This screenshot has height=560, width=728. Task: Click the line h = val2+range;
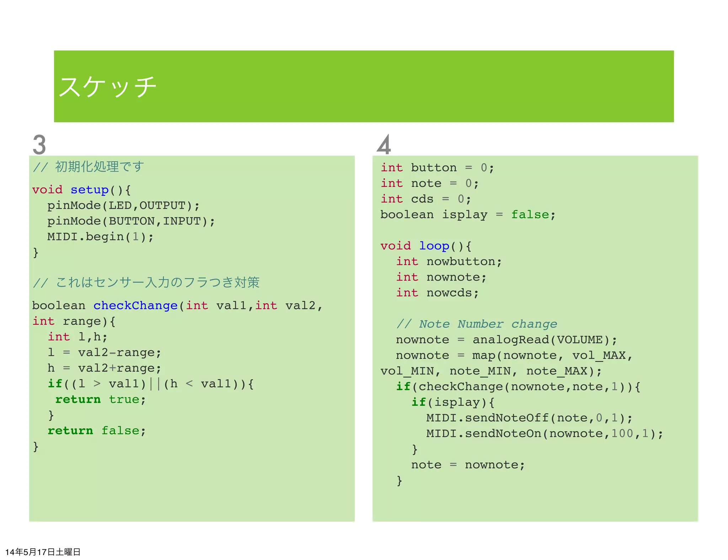104,368
